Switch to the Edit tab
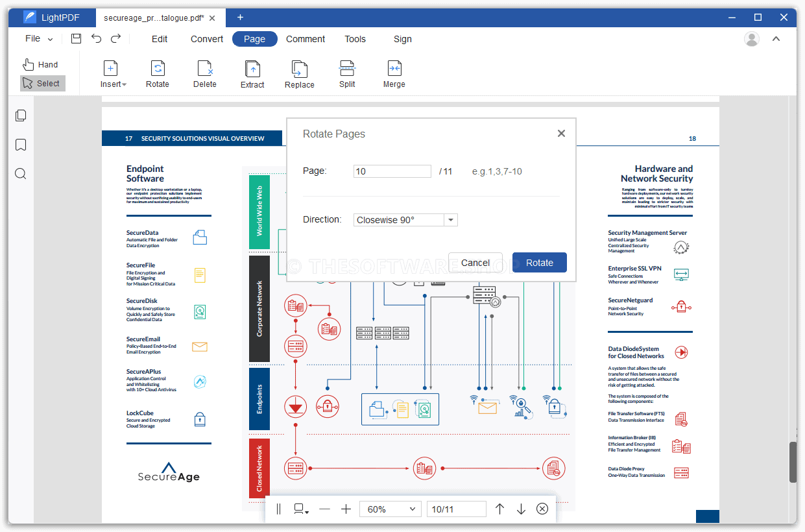 (160, 39)
